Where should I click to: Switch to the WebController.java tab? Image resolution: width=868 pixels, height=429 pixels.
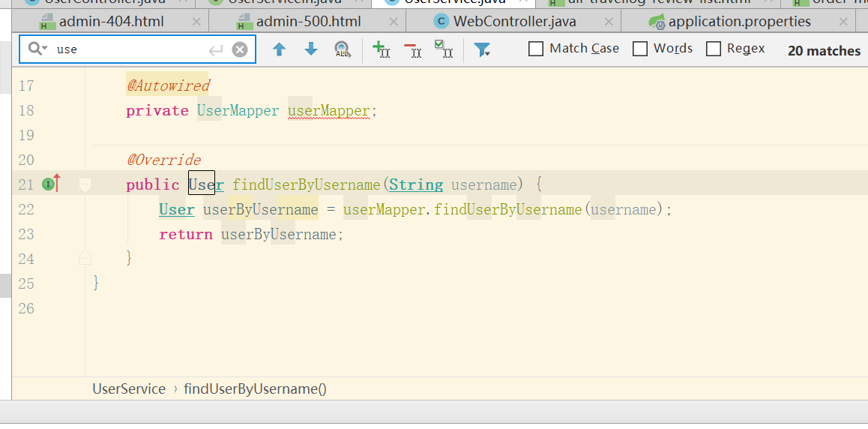click(x=515, y=22)
